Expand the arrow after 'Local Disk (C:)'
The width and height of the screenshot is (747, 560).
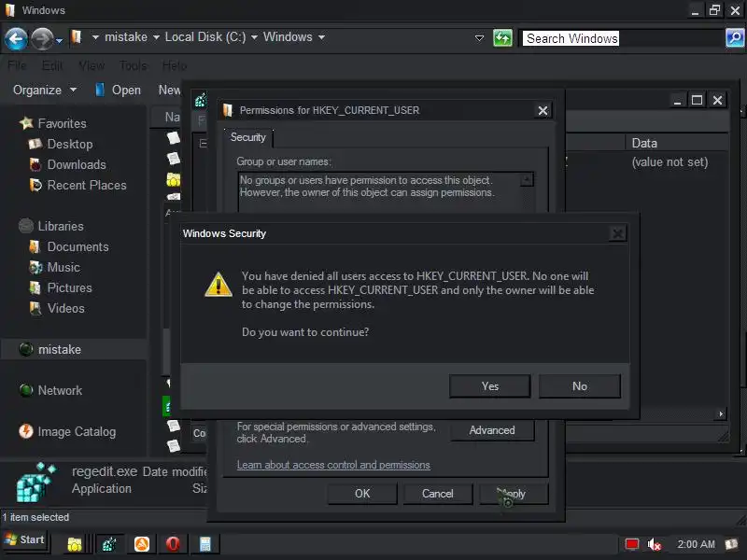click(x=254, y=37)
